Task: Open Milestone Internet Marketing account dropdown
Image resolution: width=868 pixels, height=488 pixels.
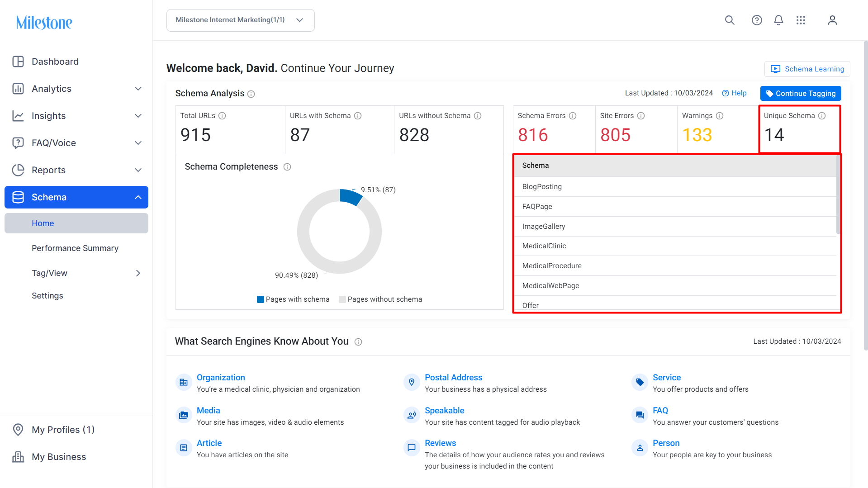Action: pyautogui.click(x=240, y=20)
